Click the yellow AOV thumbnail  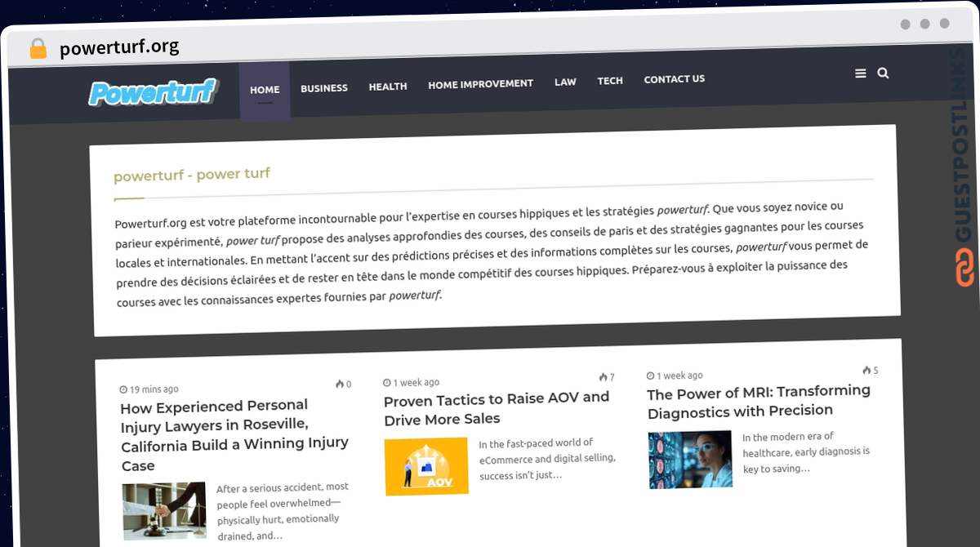click(x=427, y=466)
